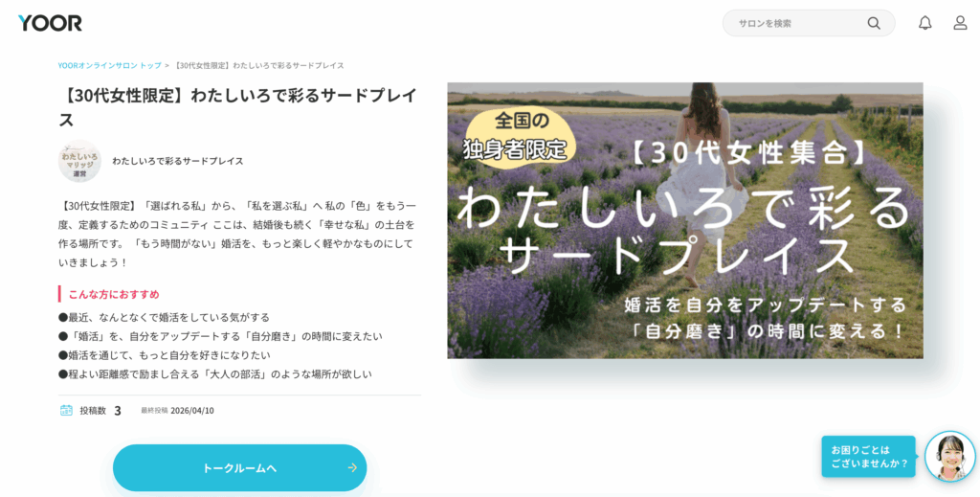Click the calendar icon beside 投稿数

(x=66, y=410)
